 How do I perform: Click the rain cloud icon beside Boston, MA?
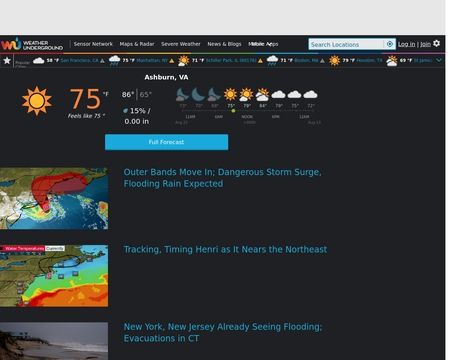pyautogui.click(x=272, y=61)
